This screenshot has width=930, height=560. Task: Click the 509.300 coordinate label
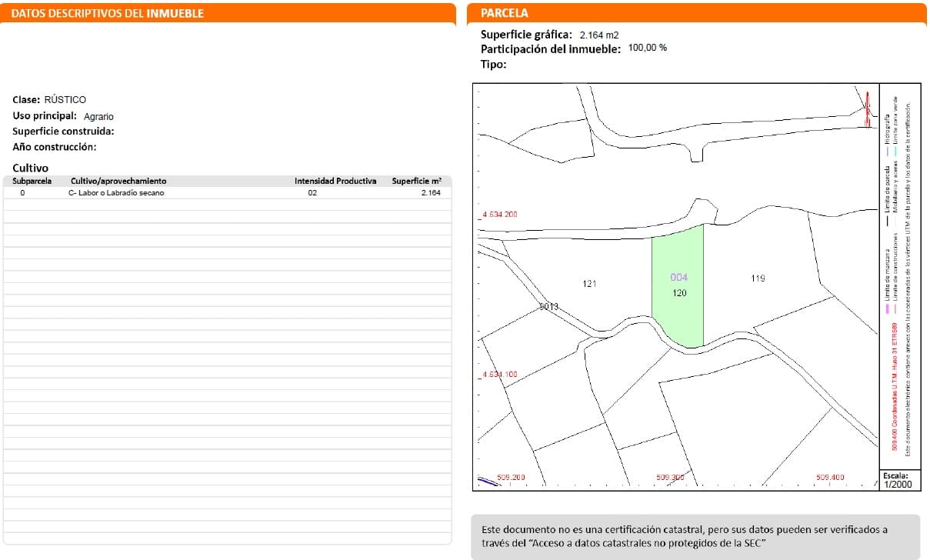671,477
